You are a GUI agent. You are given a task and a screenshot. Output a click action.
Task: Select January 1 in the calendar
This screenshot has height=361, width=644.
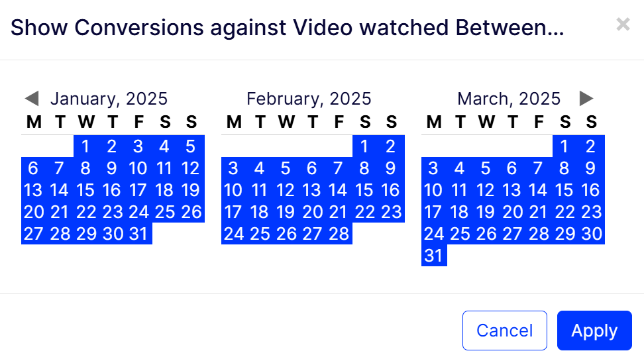click(x=85, y=146)
